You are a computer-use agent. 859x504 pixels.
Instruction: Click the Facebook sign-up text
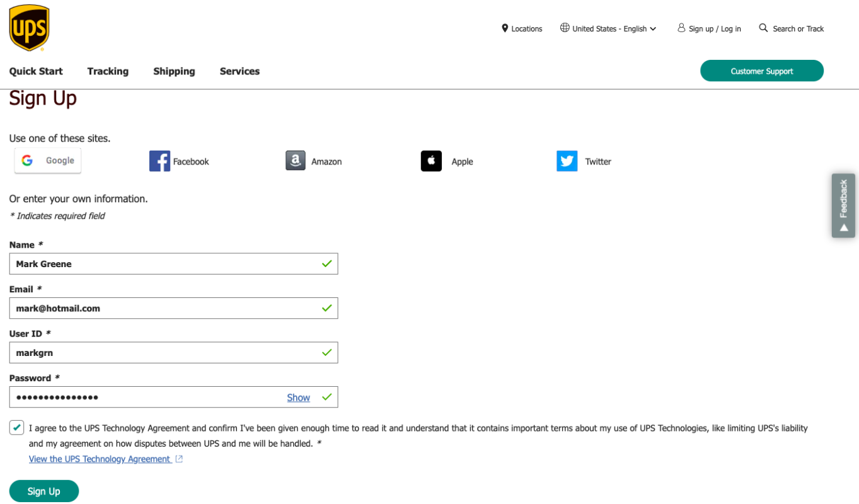click(x=191, y=162)
